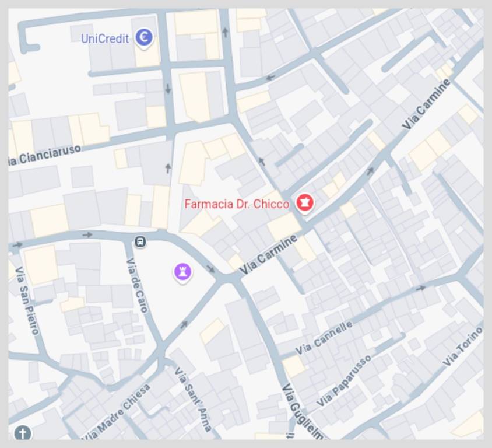
Task: Click the one-way arrow below Via Cianciaruso
Action: [168, 168]
